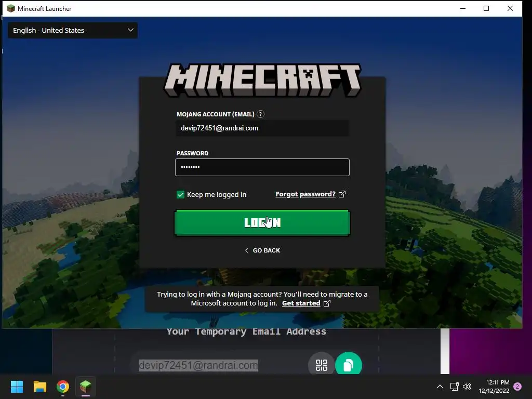Go back with the GO BACK button
532x399 pixels.
click(x=262, y=250)
